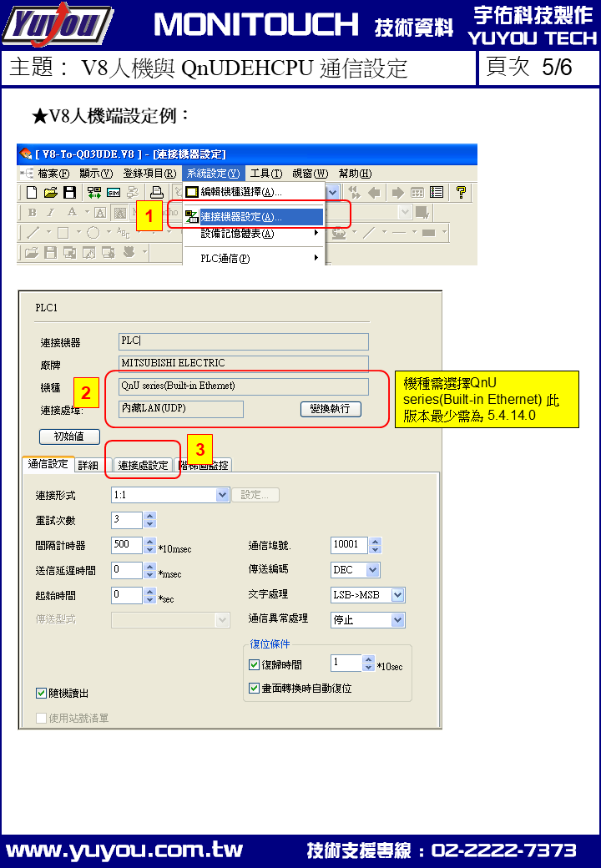Click the 機種 QnU series field
601x868 pixels.
pos(244,386)
